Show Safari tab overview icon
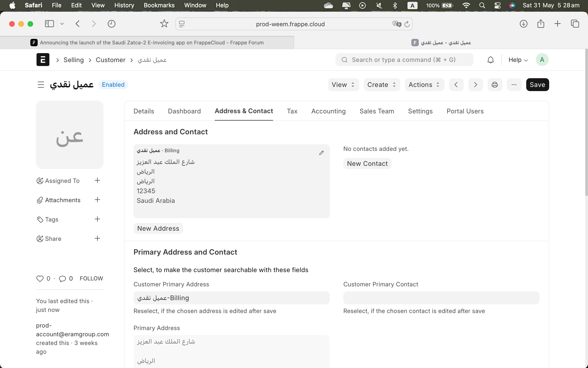 [x=575, y=24]
